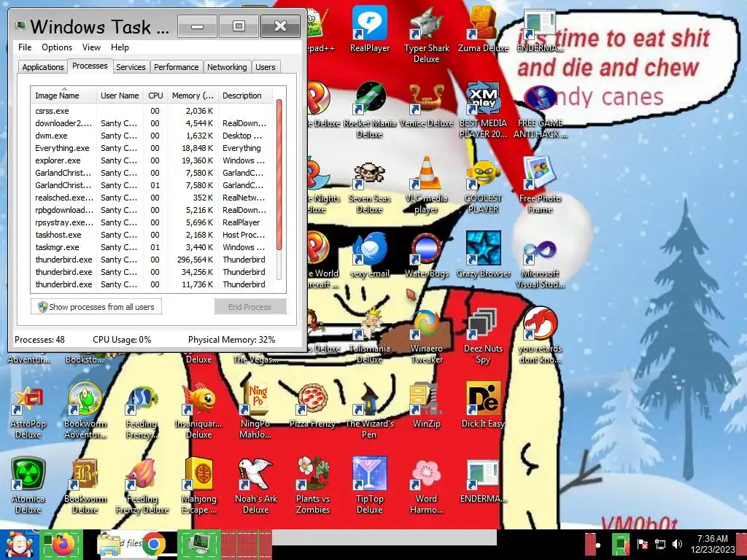
Task: Select the Water Bugs desktop icon
Action: coord(426,255)
